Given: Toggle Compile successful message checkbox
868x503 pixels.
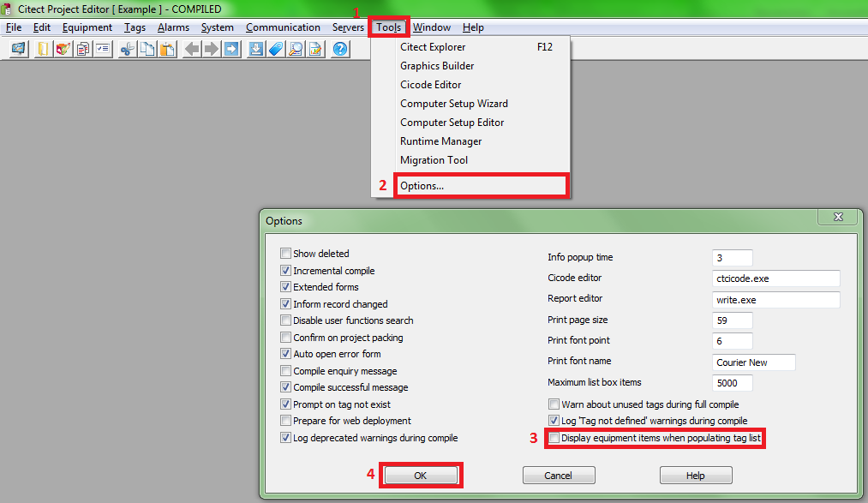Looking at the screenshot, I should pyautogui.click(x=285, y=387).
